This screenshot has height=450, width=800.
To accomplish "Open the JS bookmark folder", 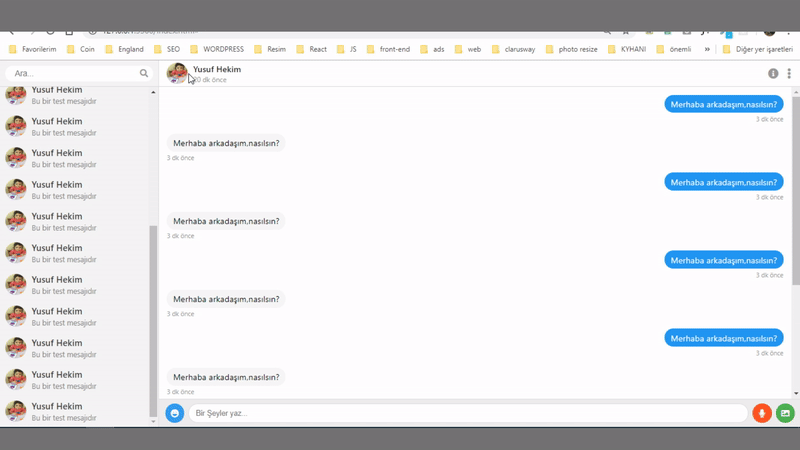I will pyautogui.click(x=346, y=49).
